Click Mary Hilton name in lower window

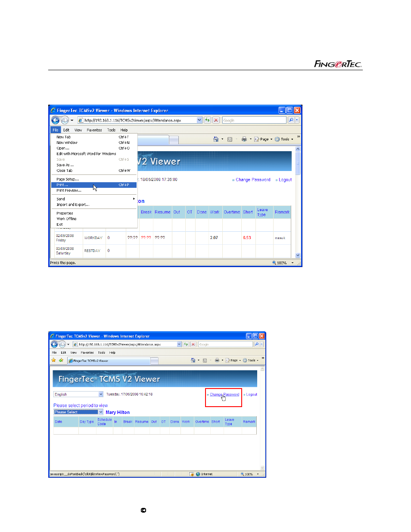[x=118, y=412]
